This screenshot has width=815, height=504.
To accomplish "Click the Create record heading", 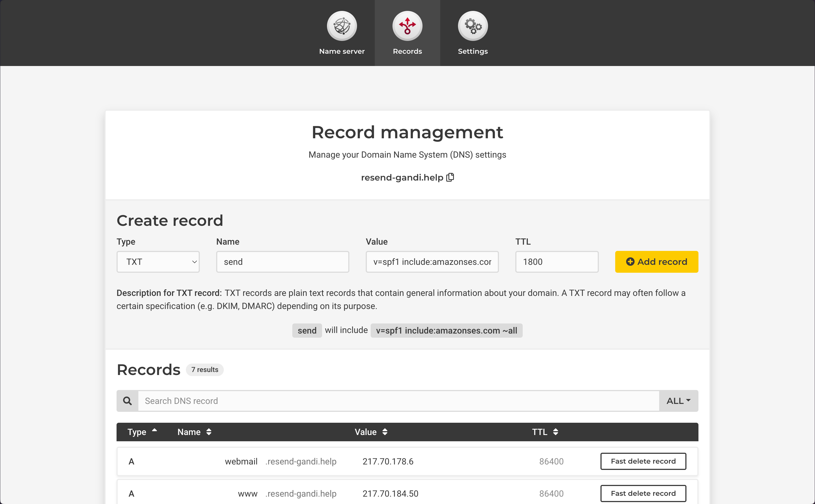I will pos(170,221).
